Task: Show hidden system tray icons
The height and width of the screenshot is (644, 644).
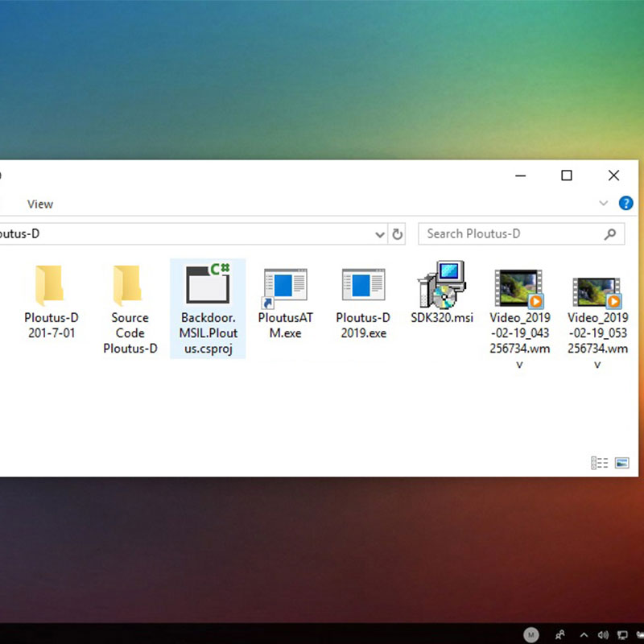Action: point(584,634)
